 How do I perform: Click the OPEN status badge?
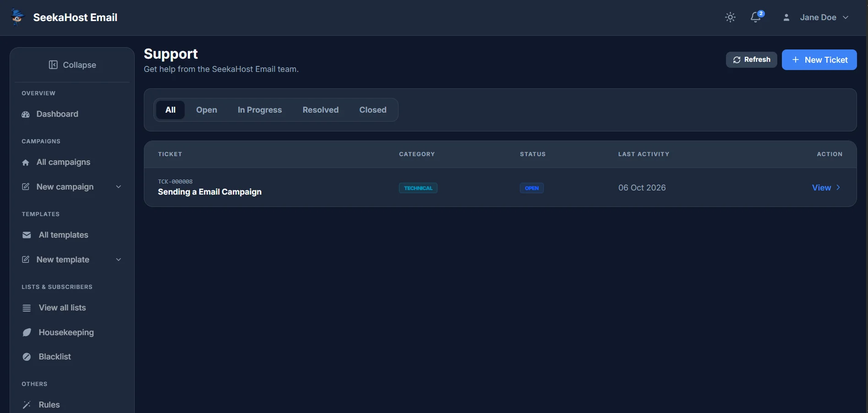point(531,188)
